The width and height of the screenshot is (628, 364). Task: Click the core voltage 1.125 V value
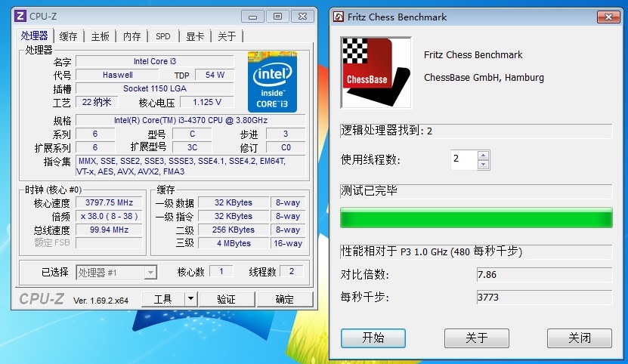pos(207,102)
